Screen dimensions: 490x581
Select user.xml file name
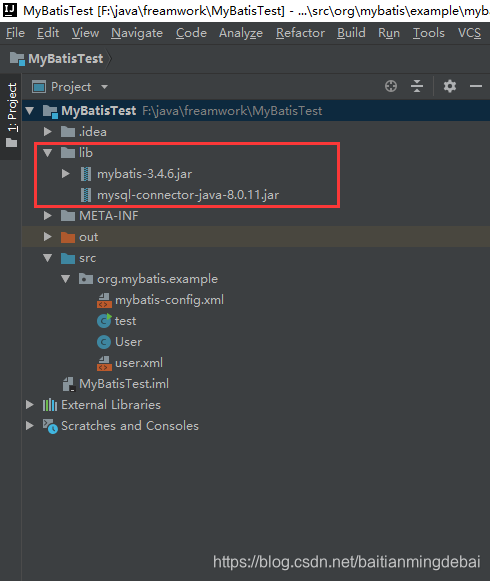point(139,363)
